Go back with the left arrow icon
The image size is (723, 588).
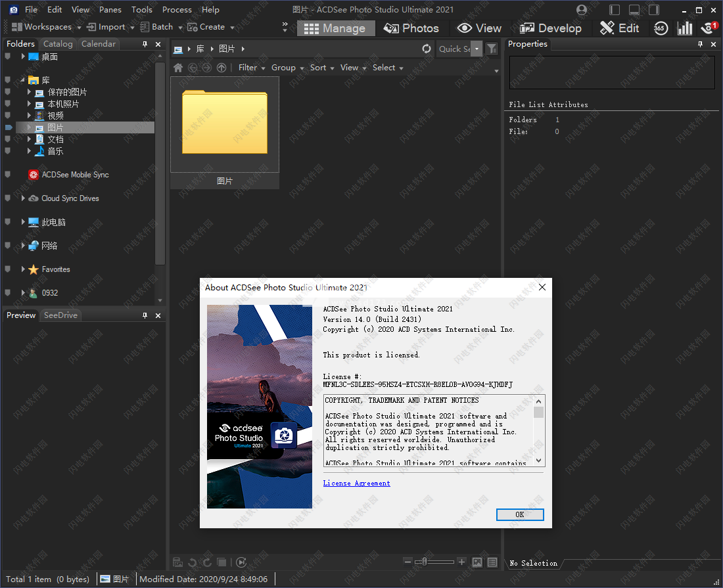click(193, 68)
